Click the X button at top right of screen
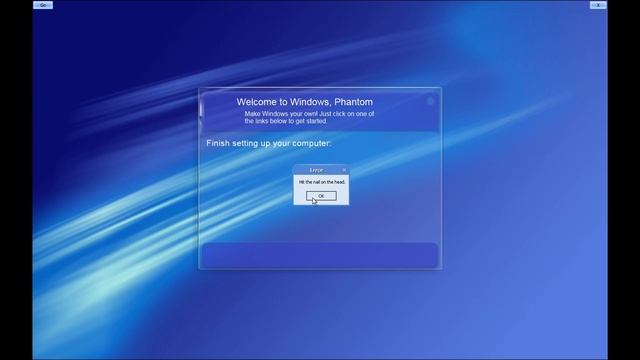Image resolution: width=640 pixels, height=360 pixels. click(x=598, y=5)
